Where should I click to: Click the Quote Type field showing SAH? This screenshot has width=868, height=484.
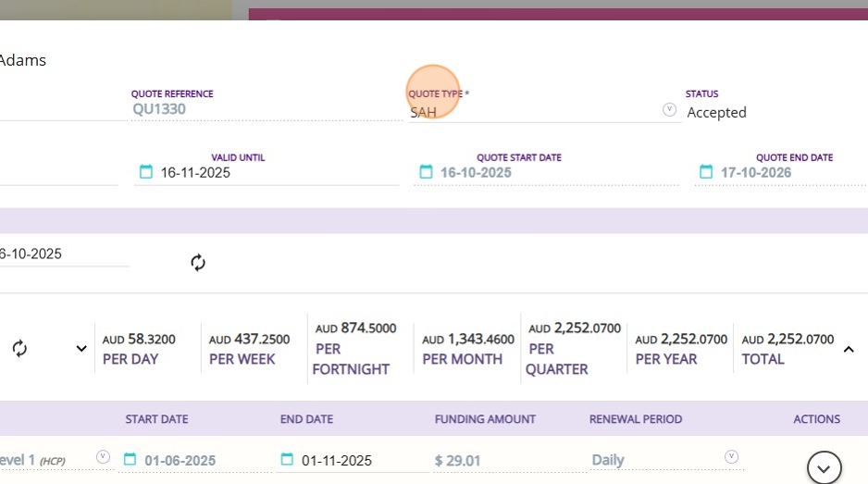[532, 112]
